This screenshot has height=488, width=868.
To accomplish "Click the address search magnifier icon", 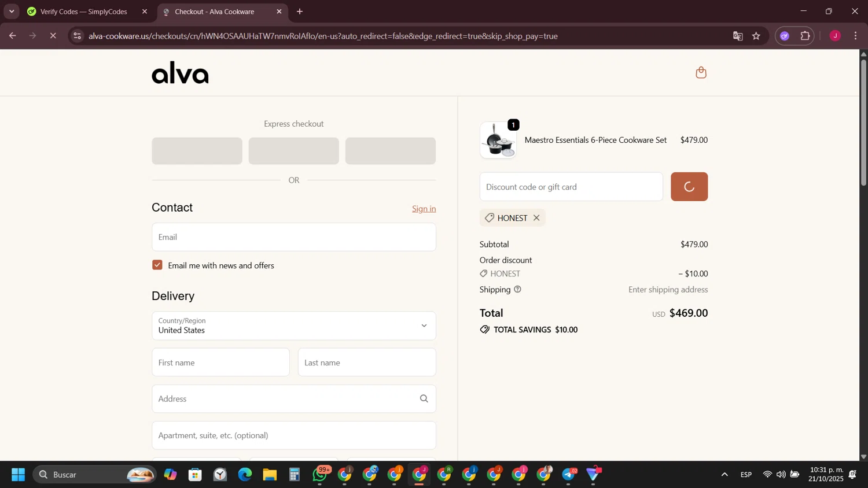I will [424, 399].
